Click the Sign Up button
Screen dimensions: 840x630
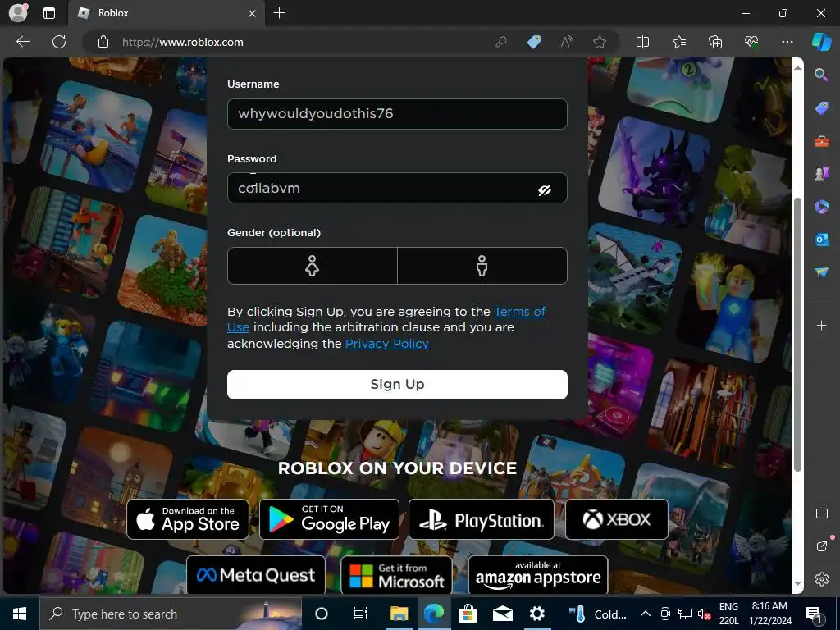[397, 385]
